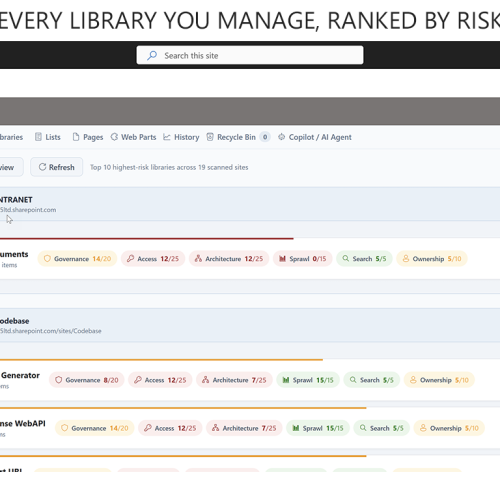Click the search magnifier icon
The image size is (500, 500).
pyautogui.click(x=152, y=55)
